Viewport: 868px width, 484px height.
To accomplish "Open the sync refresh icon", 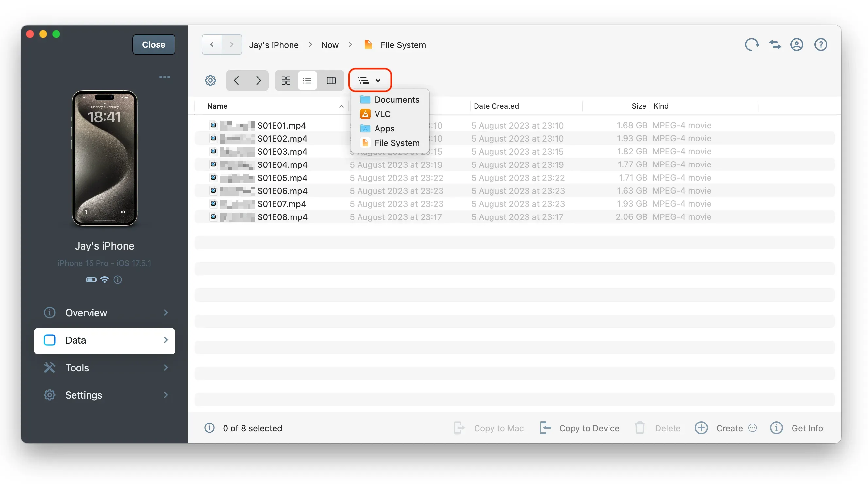I will click(752, 44).
